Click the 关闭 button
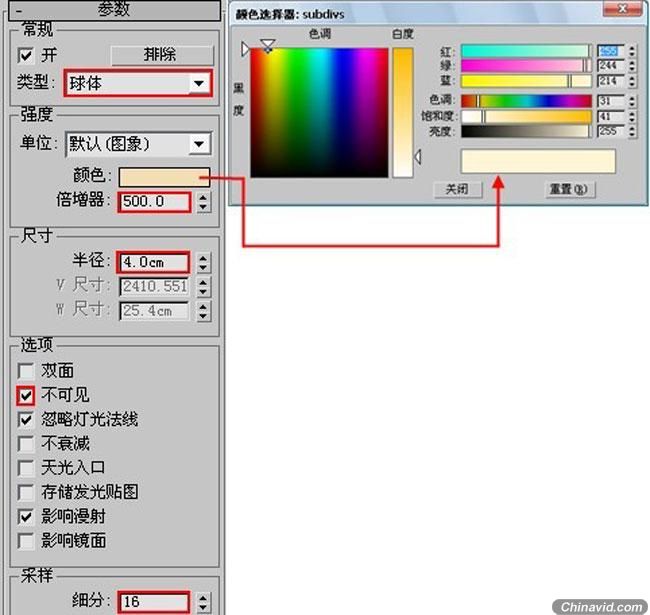 tap(458, 189)
